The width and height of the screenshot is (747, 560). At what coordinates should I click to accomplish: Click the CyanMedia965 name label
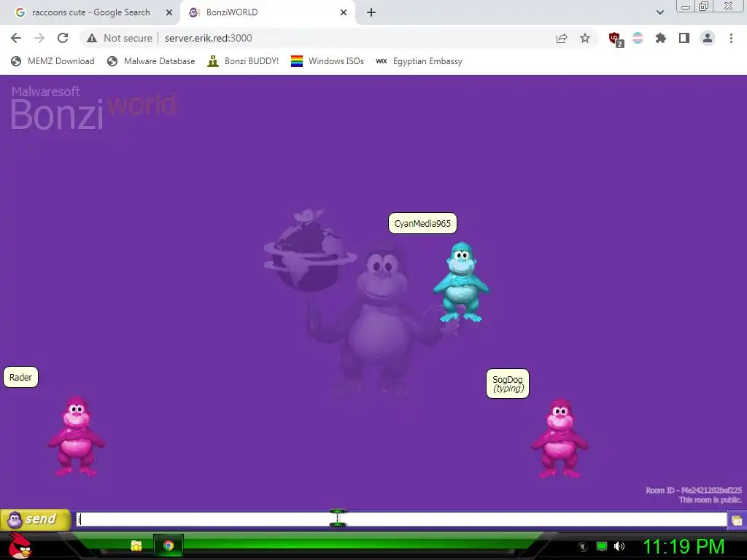[x=422, y=223]
